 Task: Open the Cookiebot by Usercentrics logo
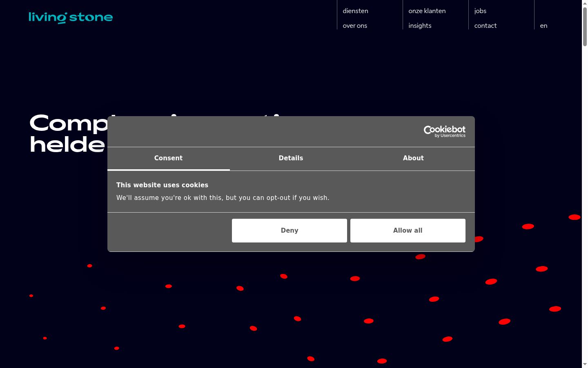[x=444, y=131]
